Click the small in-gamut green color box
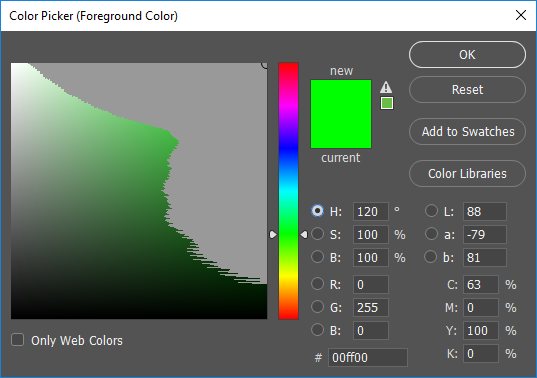 coord(387,103)
